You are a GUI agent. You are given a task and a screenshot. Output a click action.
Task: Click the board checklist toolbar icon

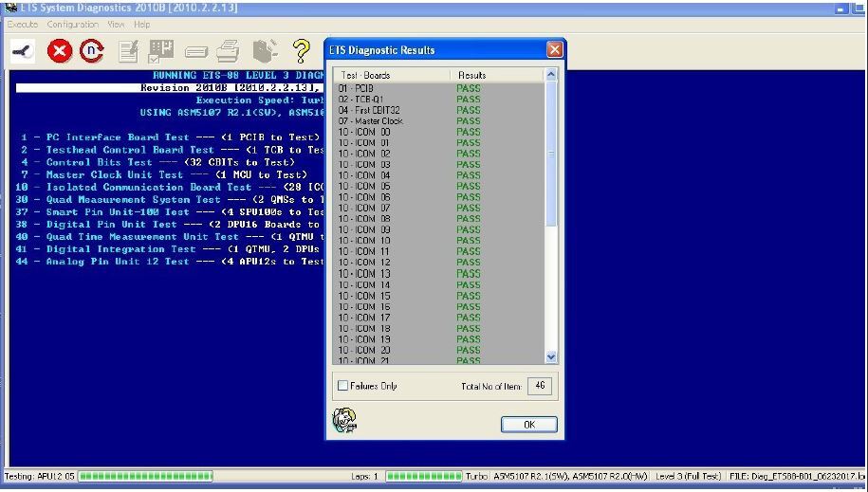(161, 51)
